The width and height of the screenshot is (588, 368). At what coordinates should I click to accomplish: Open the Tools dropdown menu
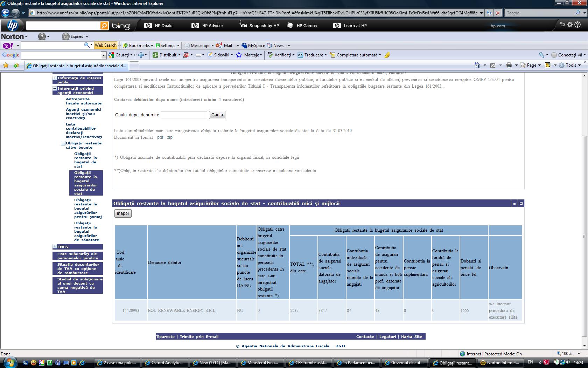coord(570,65)
